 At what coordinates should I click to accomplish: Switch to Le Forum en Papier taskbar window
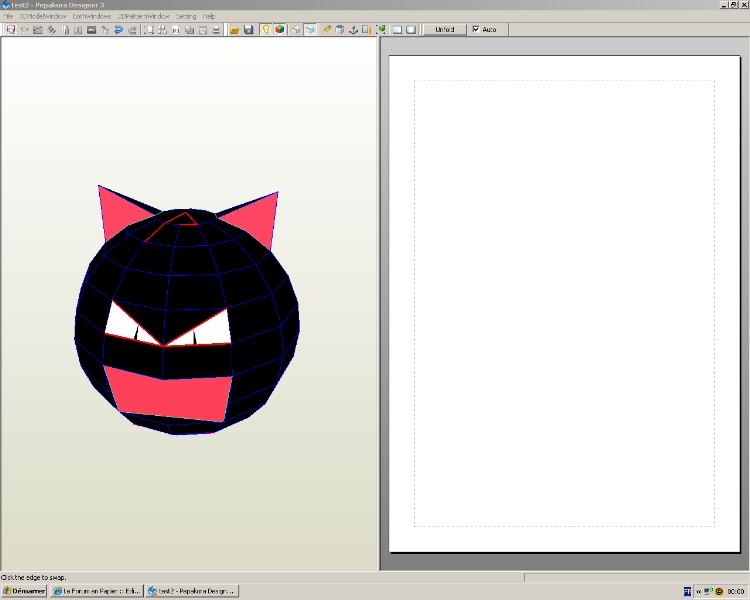pyautogui.click(x=97, y=591)
